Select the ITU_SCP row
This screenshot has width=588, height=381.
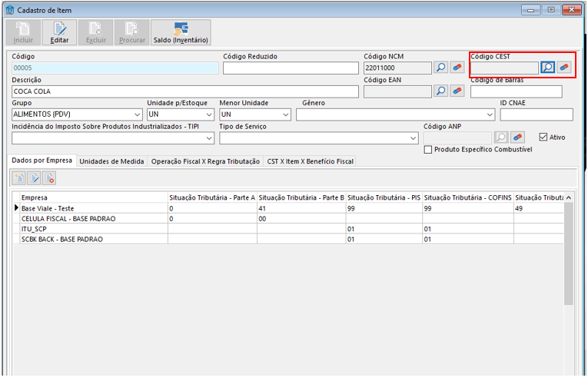[x=288, y=229]
